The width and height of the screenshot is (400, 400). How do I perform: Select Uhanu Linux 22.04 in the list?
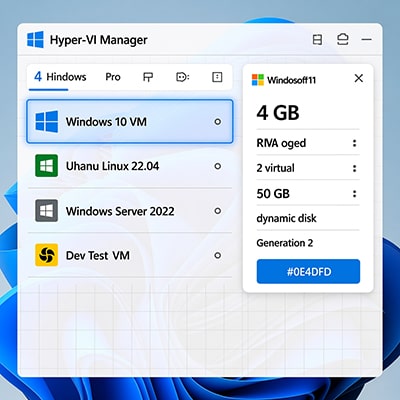click(x=130, y=166)
